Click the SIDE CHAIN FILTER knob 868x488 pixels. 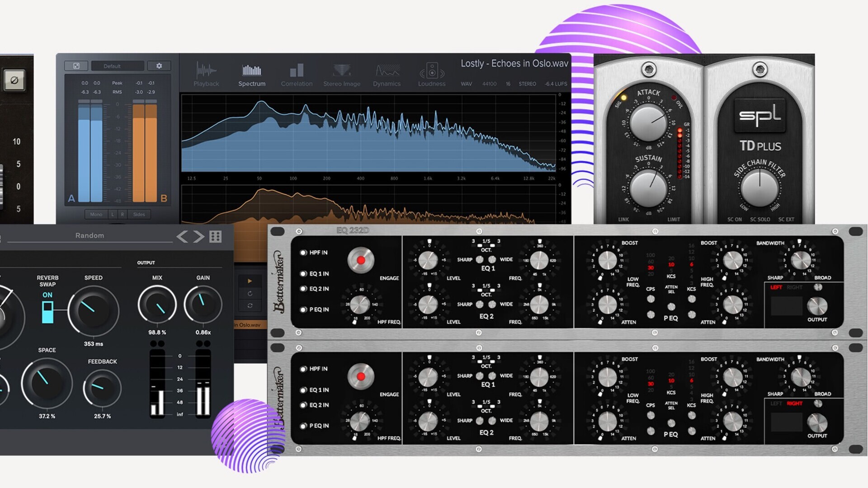click(x=759, y=188)
